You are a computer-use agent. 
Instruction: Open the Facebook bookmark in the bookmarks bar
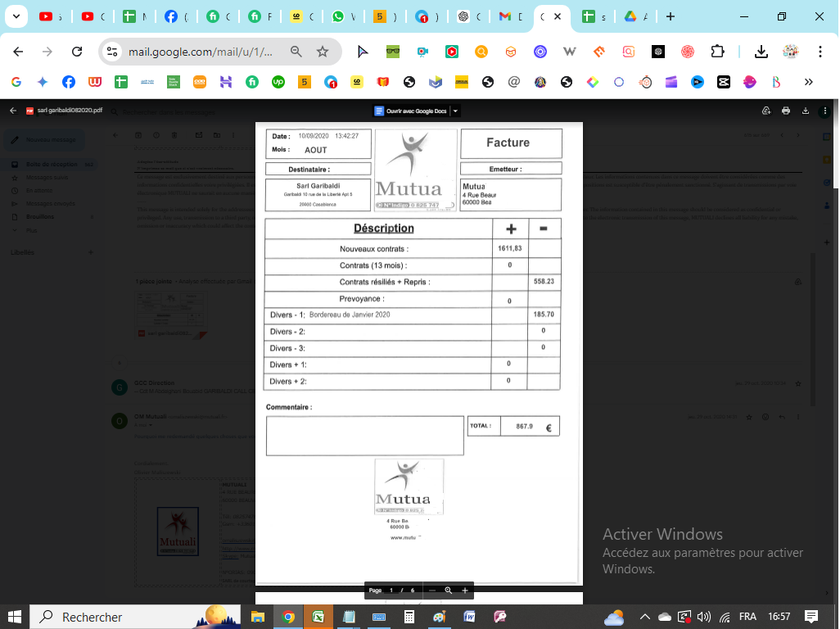(x=69, y=82)
